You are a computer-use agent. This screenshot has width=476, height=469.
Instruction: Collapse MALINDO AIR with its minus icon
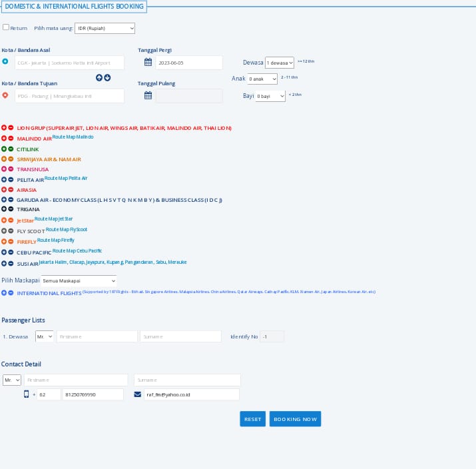tap(11, 138)
